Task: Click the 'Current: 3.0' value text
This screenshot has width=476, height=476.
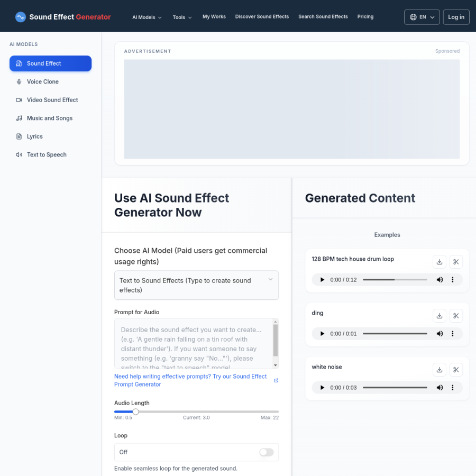Action: pos(196,418)
